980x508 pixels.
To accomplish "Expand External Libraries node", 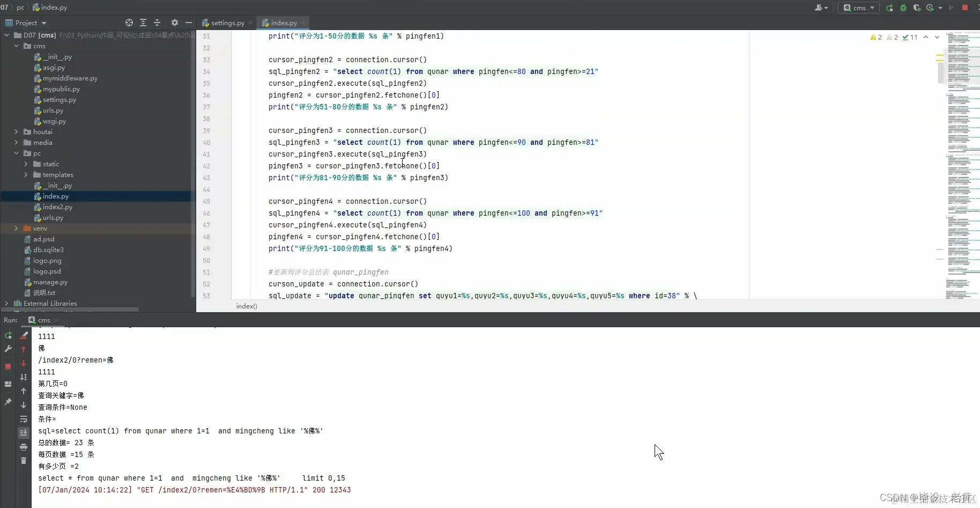I will [x=6, y=303].
